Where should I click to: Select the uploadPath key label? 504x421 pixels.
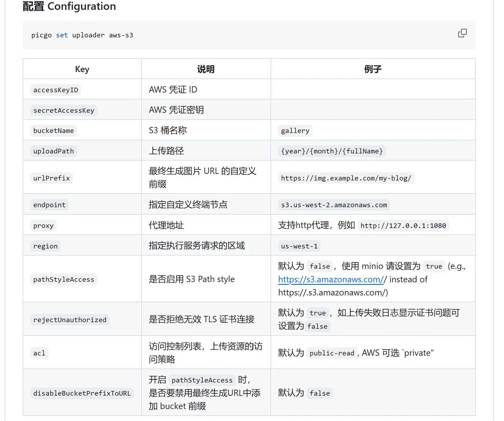pos(53,151)
